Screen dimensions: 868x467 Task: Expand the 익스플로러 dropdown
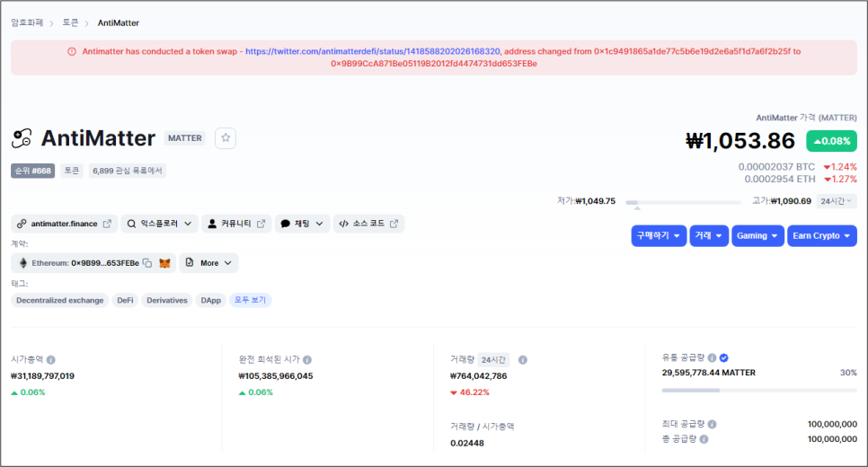point(159,224)
